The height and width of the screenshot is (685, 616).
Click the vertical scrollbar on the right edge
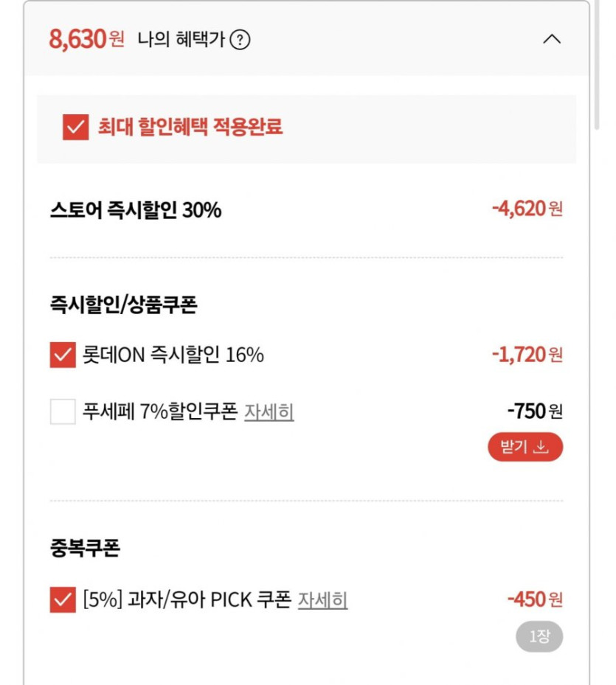click(x=597, y=66)
